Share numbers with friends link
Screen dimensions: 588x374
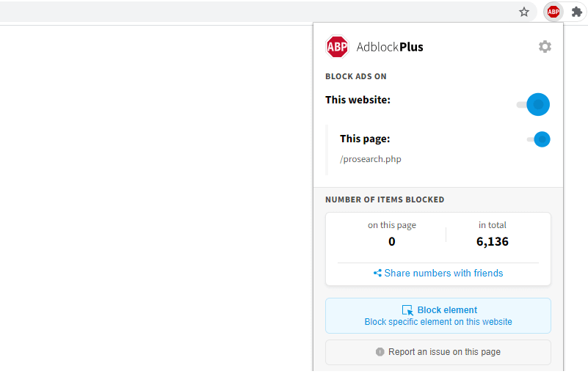click(438, 274)
